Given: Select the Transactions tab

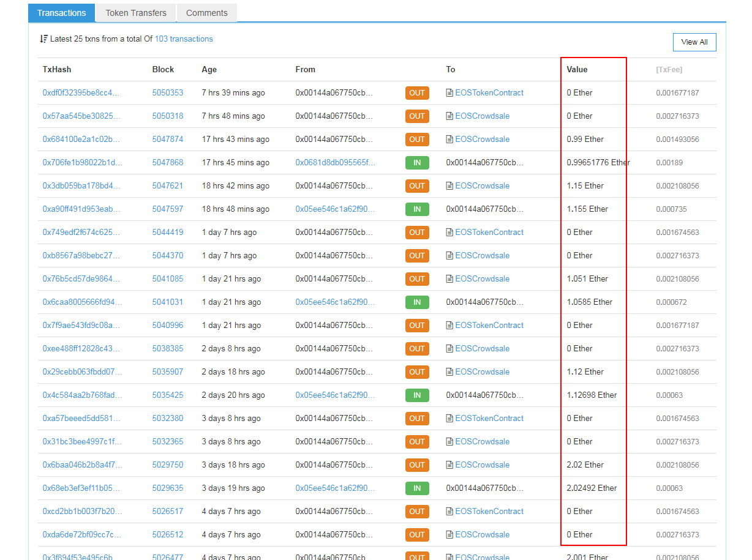Looking at the screenshot, I should click(x=61, y=13).
